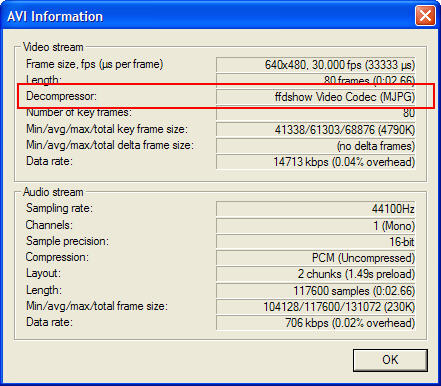
Task: Click the 14713 kbps video data rate
Action: click(316, 162)
